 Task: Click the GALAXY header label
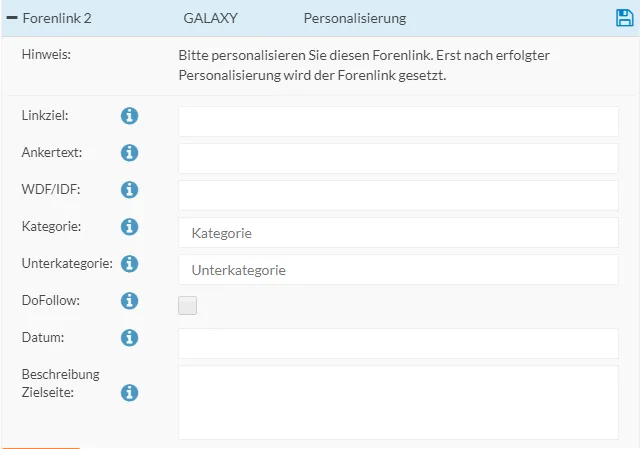click(210, 18)
